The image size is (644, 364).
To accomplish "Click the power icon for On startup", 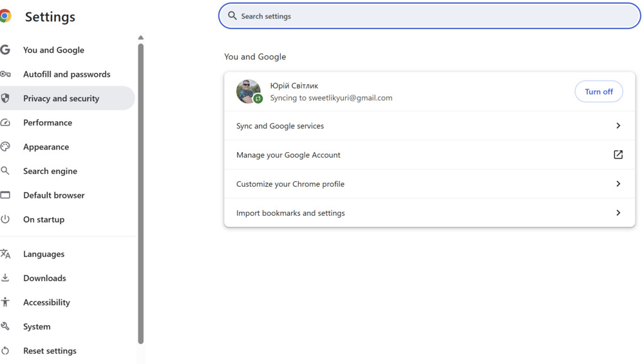I will coord(5,219).
